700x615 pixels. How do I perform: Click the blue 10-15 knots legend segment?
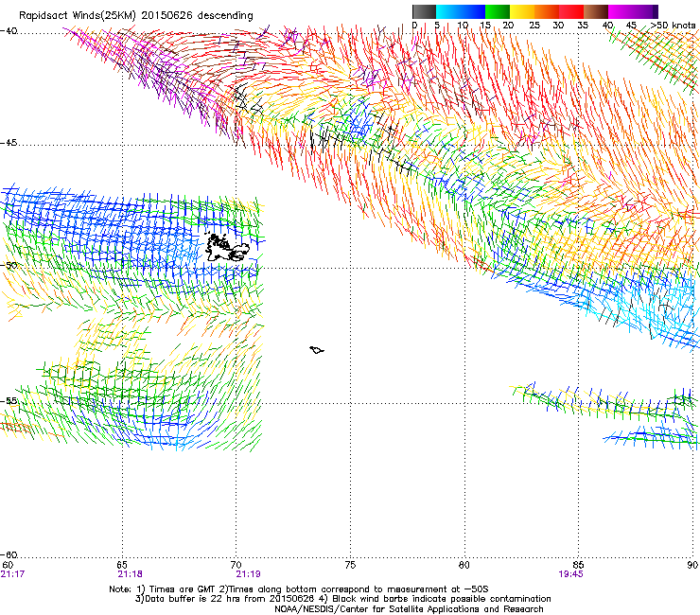[x=473, y=11]
